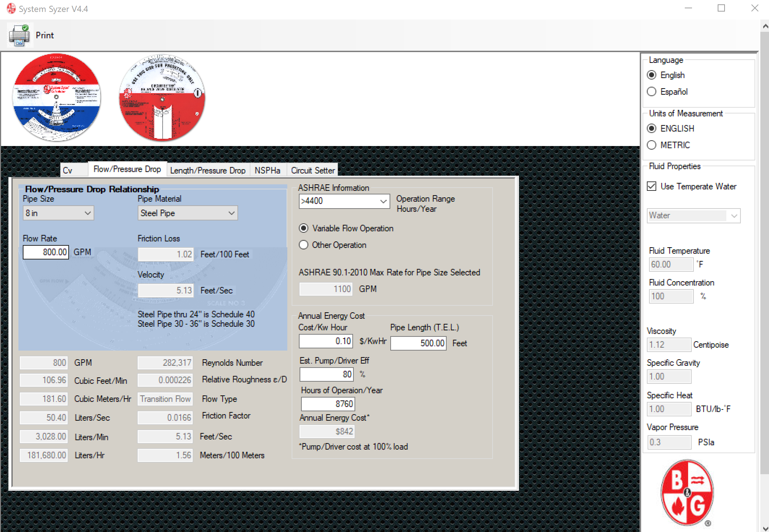This screenshot has height=532, width=769.
Task: Toggle the Use Temperate Water checkbox
Action: [x=652, y=186]
